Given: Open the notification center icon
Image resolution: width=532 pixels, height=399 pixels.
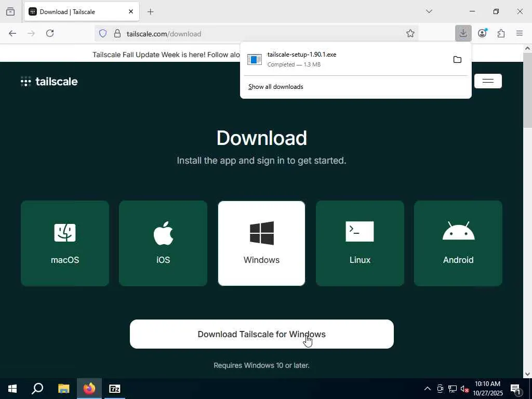Looking at the screenshot, I should 516,389.
